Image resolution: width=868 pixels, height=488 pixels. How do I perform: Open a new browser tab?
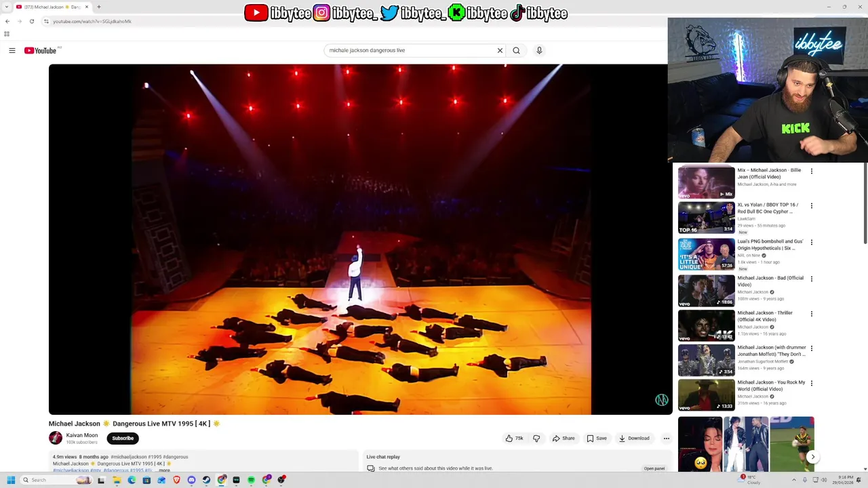pos(98,7)
